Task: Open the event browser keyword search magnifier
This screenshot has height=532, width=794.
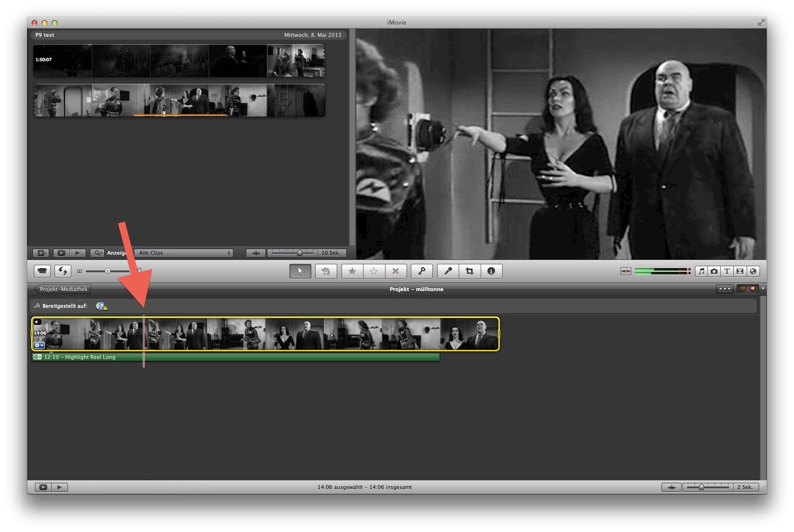Action: click(97, 253)
